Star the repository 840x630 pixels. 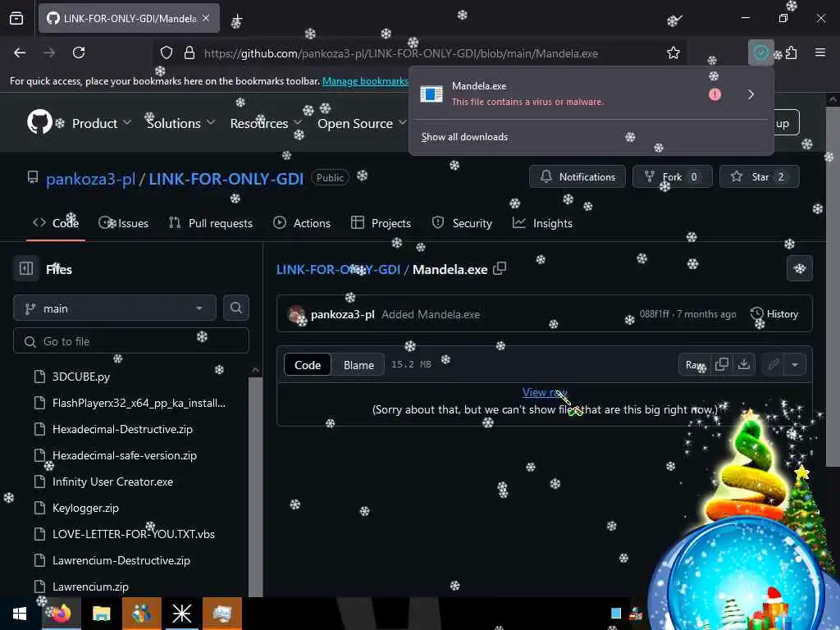[759, 176]
